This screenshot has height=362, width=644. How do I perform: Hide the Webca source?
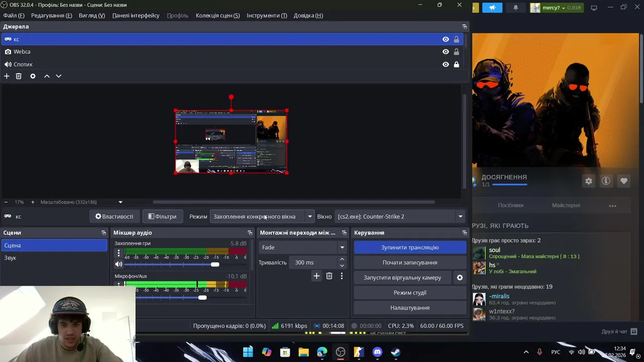[x=446, y=52]
